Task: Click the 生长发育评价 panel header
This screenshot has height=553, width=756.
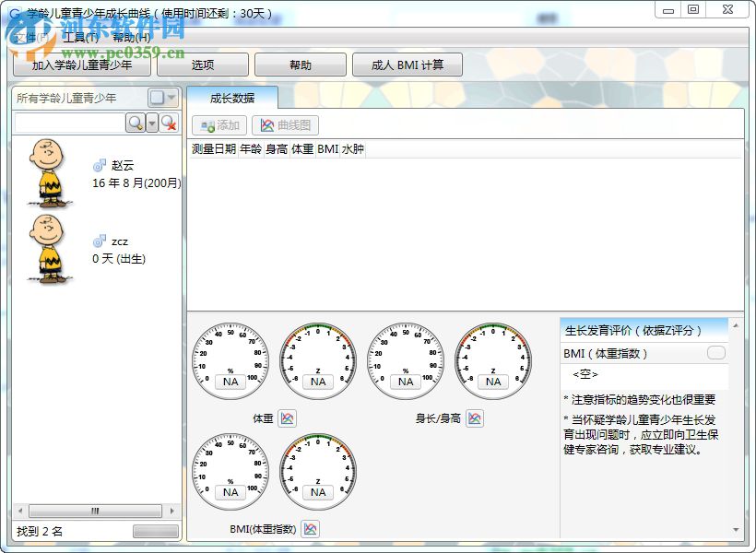Action: [644, 330]
